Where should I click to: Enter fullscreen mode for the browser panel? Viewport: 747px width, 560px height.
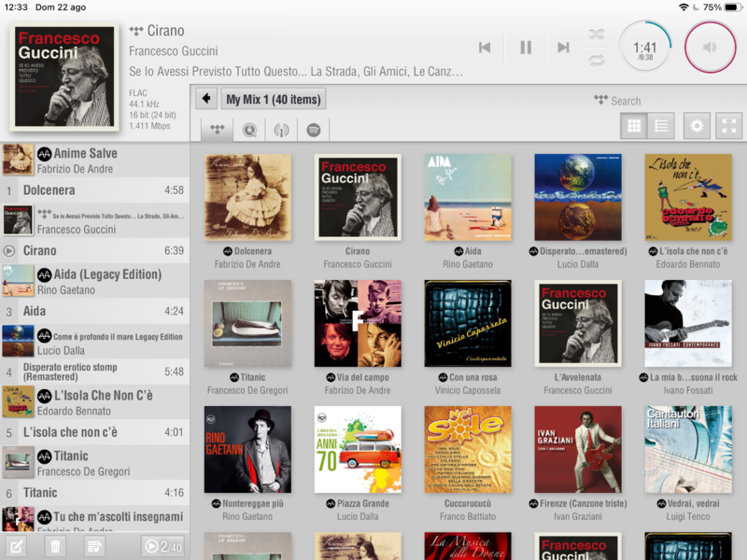pos(728,126)
